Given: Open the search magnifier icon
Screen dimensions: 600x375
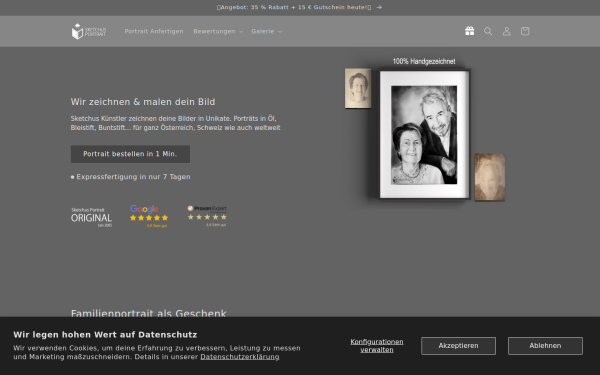Looking at the screenshot, I should pos(488,31).
